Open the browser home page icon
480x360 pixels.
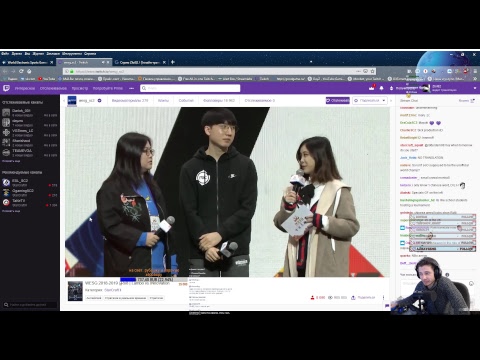click(x=29, y=71)
